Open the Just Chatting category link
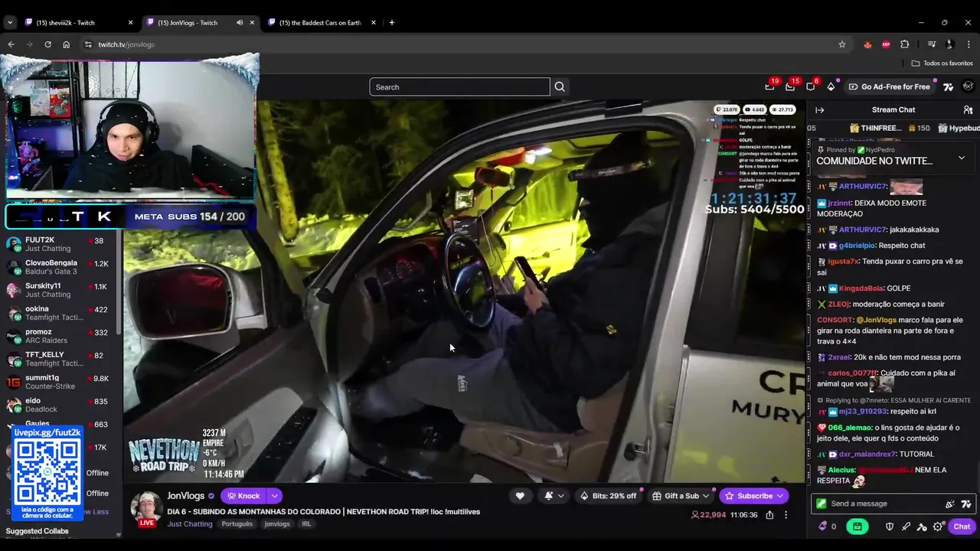This screenshot has height=551, width=980. point(190,524)
